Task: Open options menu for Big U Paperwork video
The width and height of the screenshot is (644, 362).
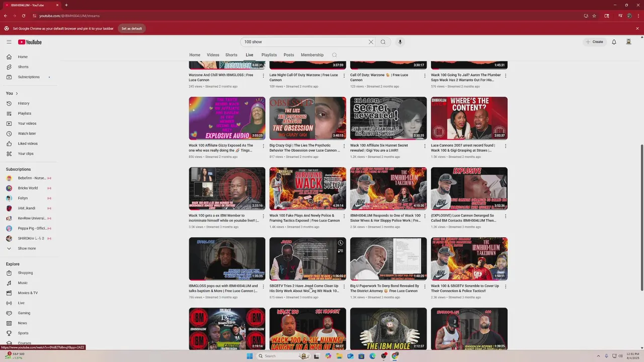Action: click(x=425, y=287)
